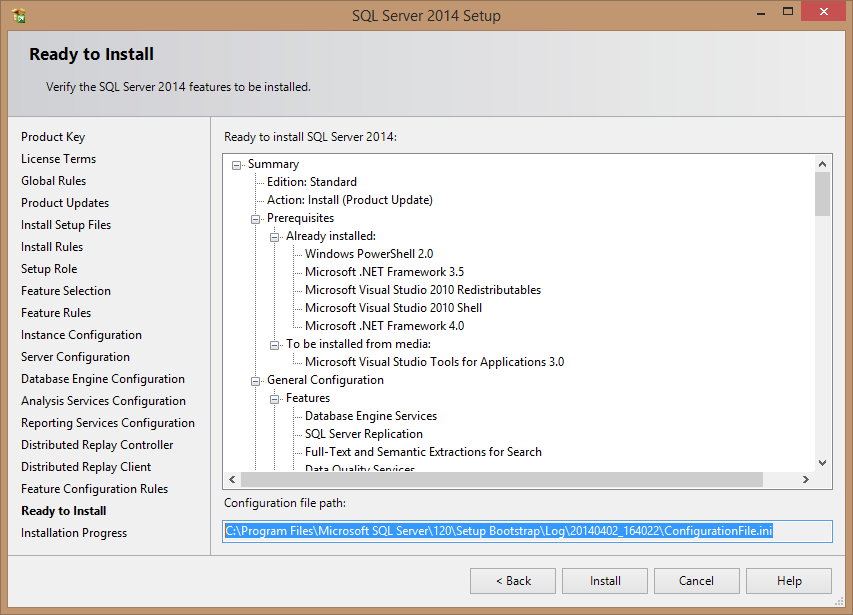The width and height of the screenshot is (853, 615).
Task: Collapse the To be installed from media node
Action: 275,345
